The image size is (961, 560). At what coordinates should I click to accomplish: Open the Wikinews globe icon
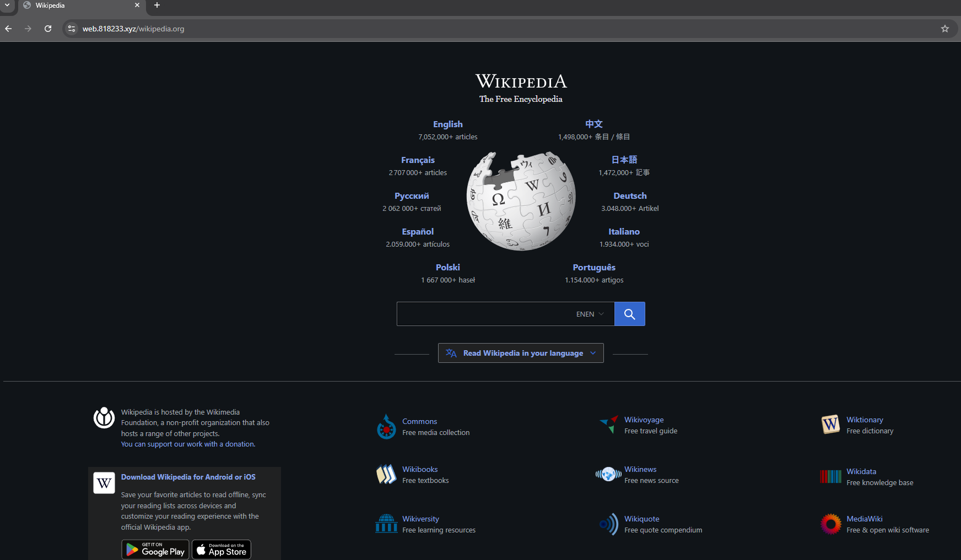tap(608, 474)
